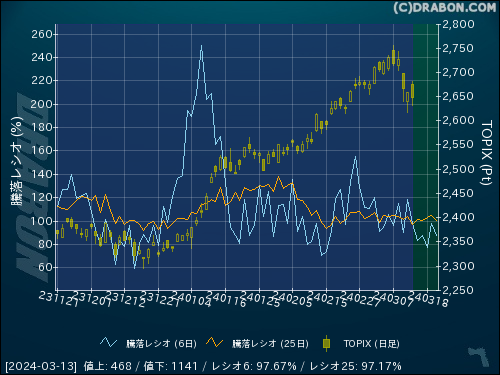Image resolution: width=500 pixels, height=375 pixels.
Task: Click the TOPIX (Pt) right axis title
Action: [487, 153]
